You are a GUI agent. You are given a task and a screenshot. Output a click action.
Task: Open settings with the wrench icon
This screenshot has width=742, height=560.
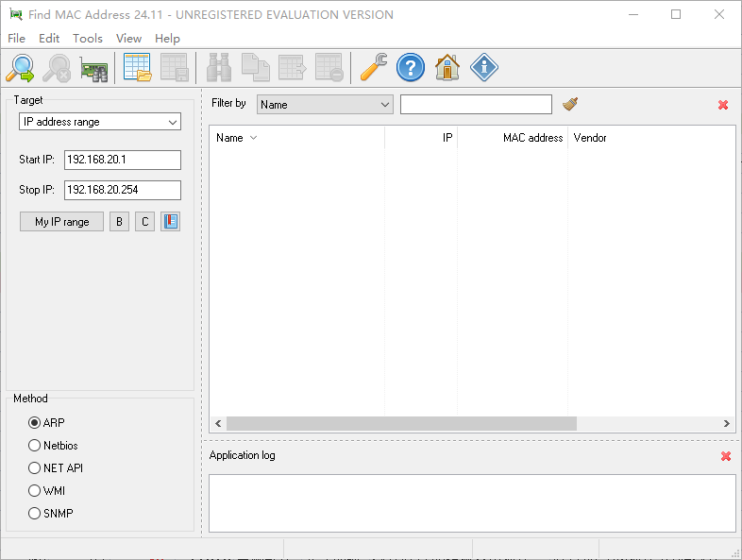coord(374,68)
